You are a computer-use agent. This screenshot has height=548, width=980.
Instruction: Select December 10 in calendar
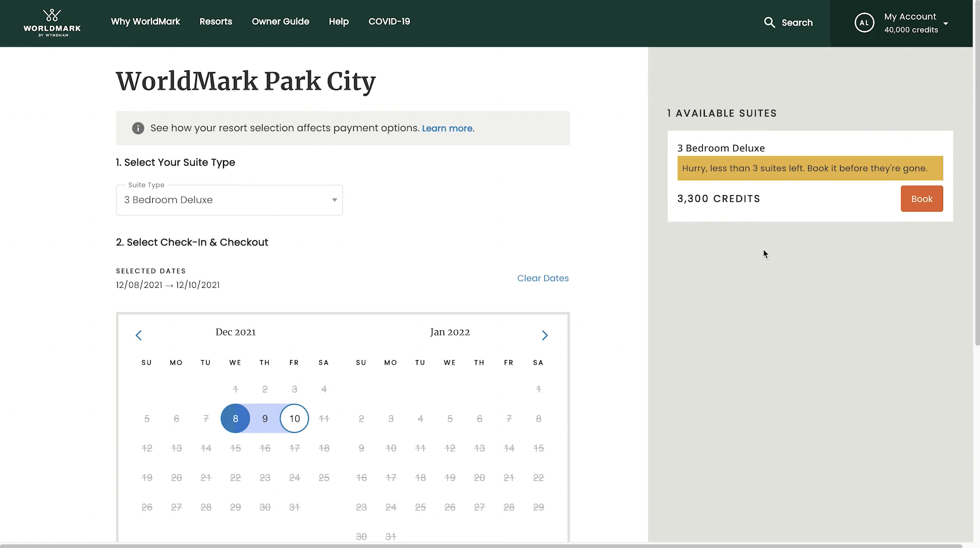tap(294, 418)
